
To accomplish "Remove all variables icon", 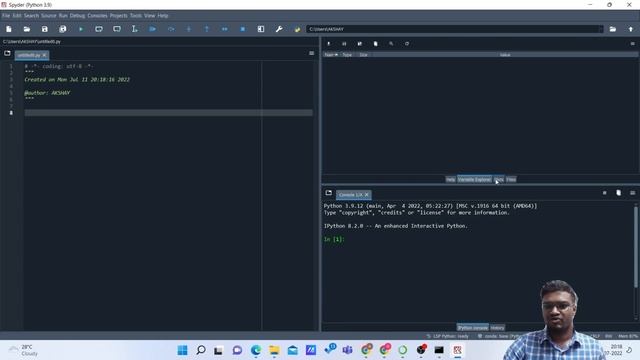I will (x=376, y=44).
